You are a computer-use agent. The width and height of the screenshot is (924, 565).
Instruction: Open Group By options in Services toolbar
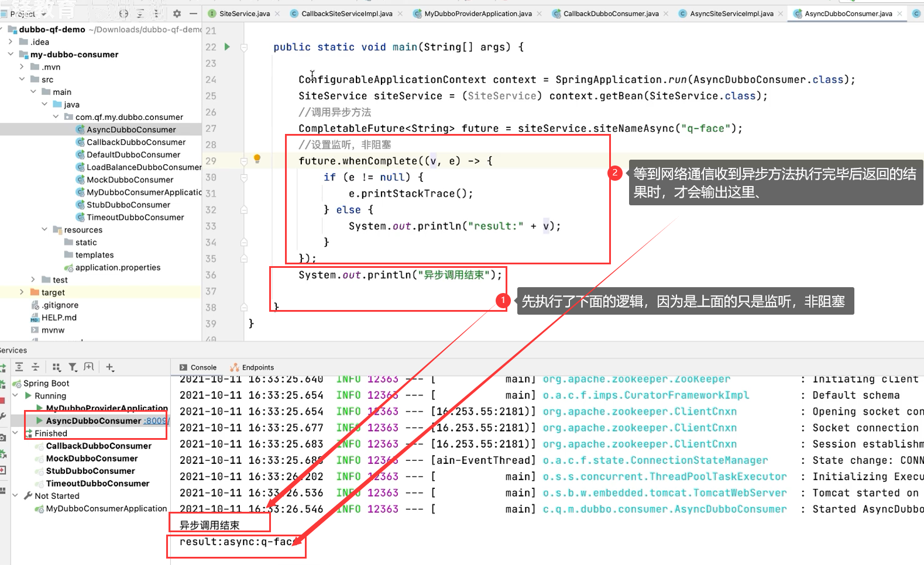coord(56,367)
